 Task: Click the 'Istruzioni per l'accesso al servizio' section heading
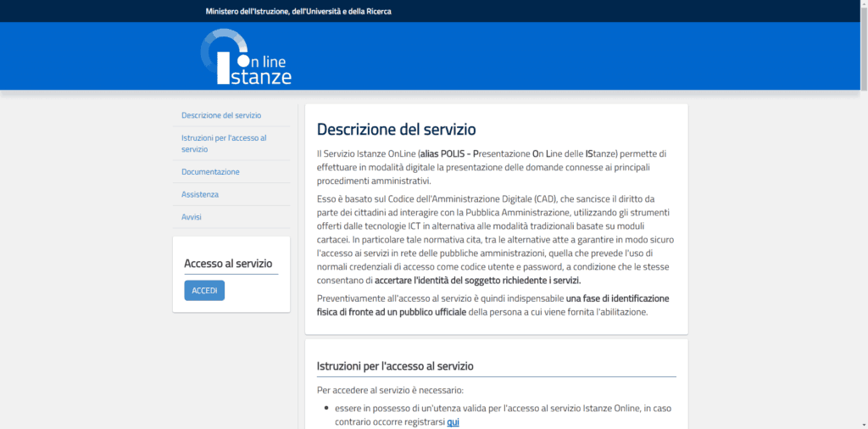[395, 366]
